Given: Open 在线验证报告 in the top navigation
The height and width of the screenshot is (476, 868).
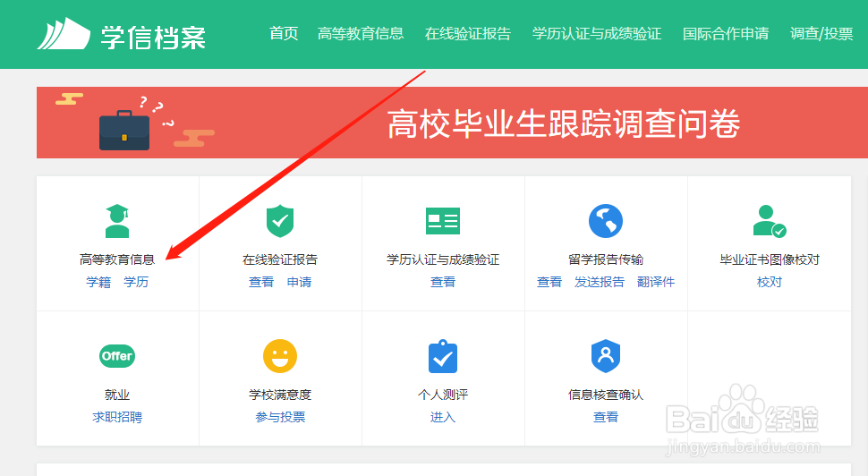Looking at the screenshot, I should click(468, 34).
